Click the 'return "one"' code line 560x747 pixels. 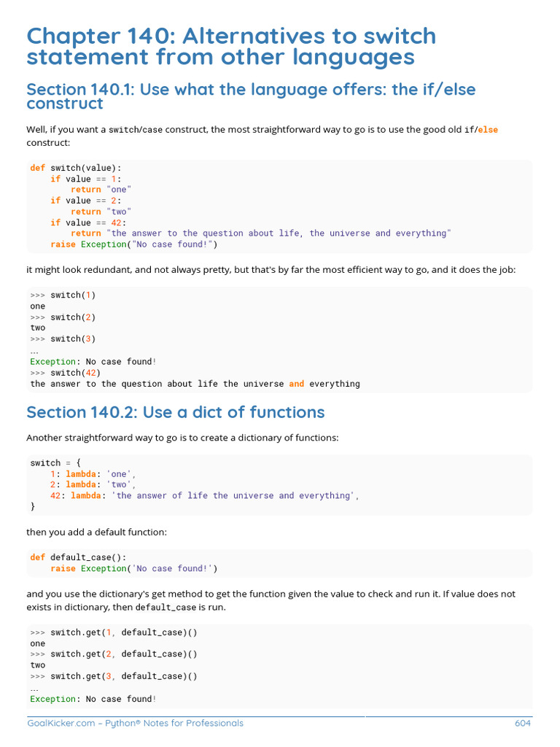click(101, 190)
